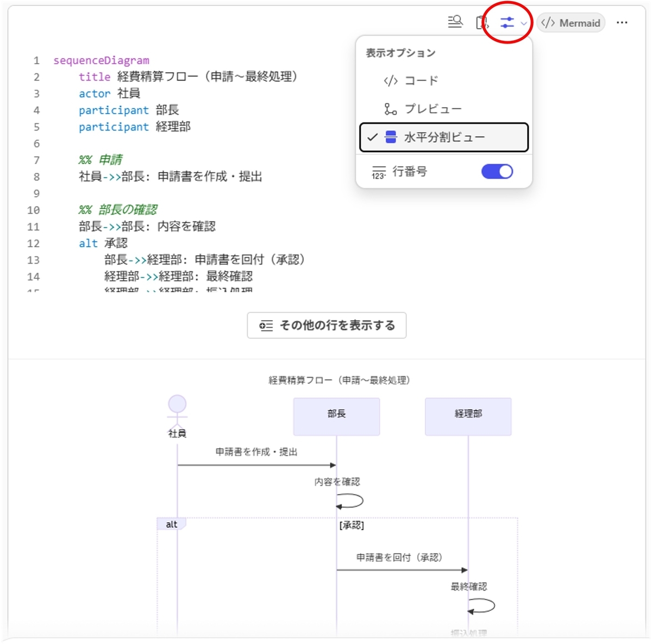652x644 pixels.
Task: Click '申請書を作成・提出' message label in diagram
Action: 256,452
